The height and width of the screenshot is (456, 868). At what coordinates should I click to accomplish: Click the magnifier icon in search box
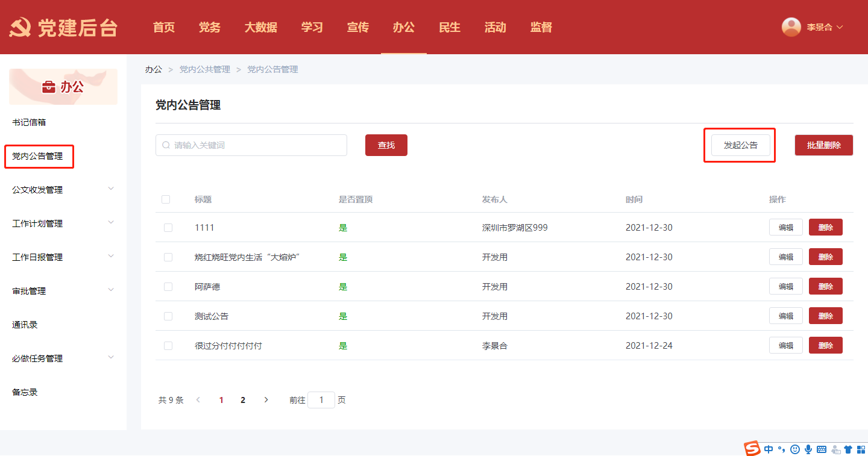pos(166,145)
